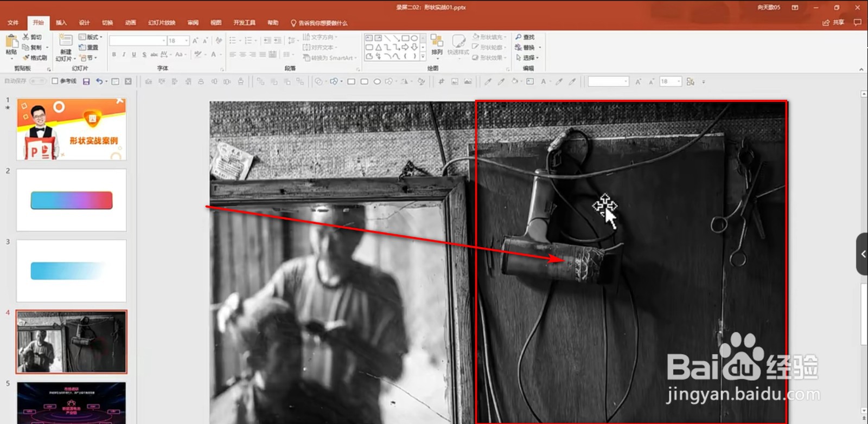Toggle strikethrough (abc) formatting
The width and height of the screenshot is (868, 424).
point(154,54)
